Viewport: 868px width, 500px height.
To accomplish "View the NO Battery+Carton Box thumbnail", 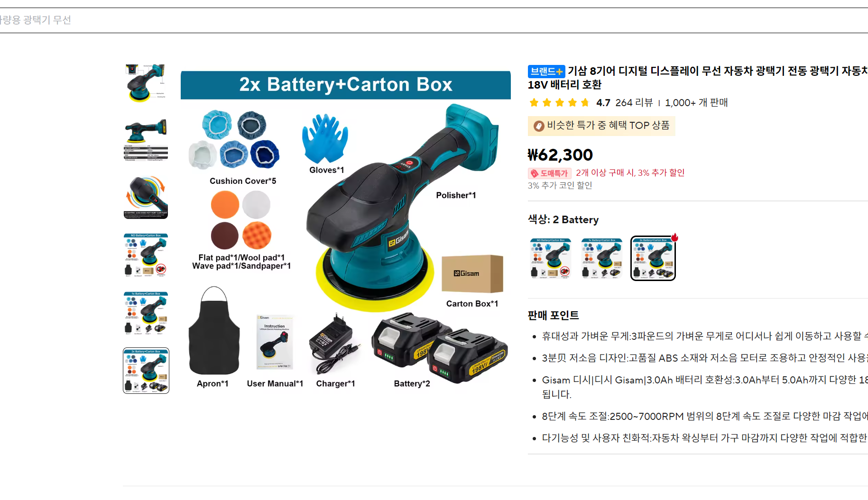I will tap(146, 255).
